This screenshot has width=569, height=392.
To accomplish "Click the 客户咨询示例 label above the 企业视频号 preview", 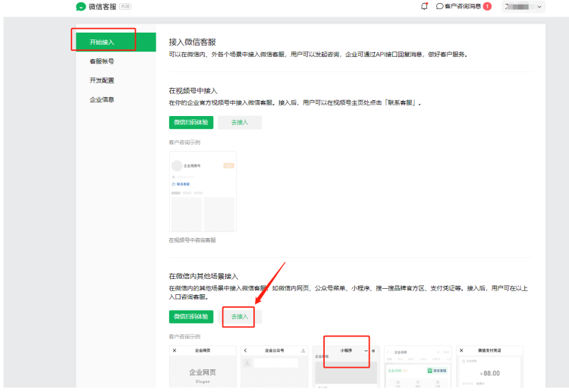I will click(184, 142).
